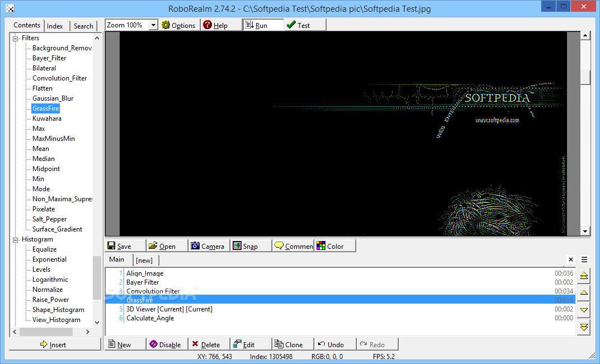Move module up one position
Screen dimensions: 600x364
tap(584, 293)
